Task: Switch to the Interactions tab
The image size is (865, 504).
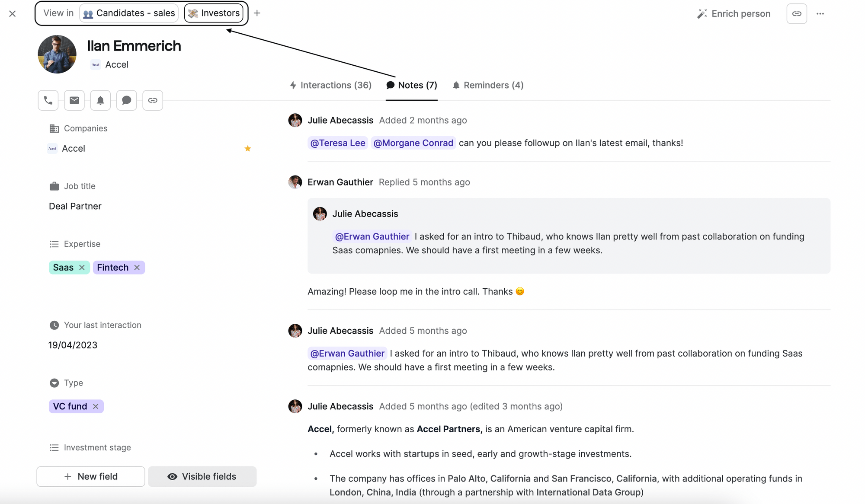Action: pos(331,85)
